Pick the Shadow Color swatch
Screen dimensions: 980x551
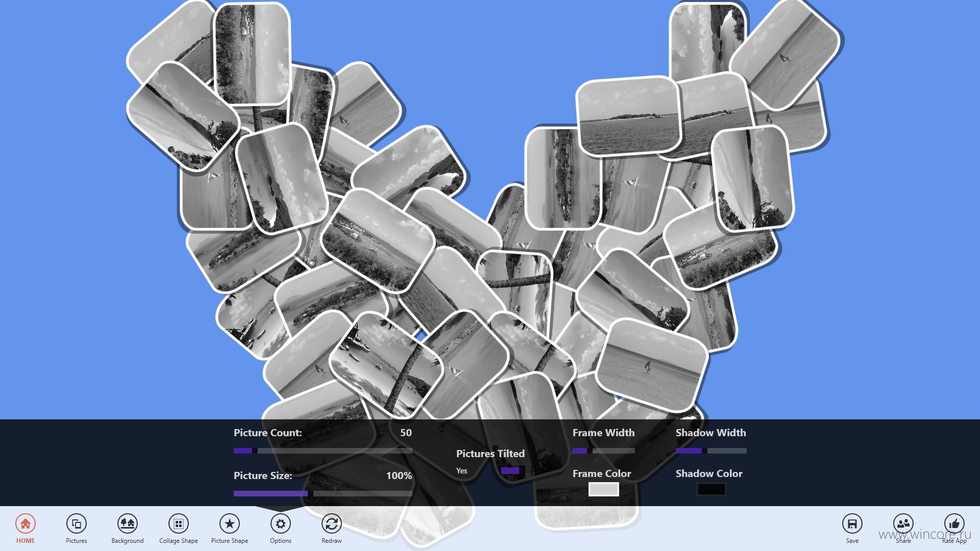[x=711, y=489]
